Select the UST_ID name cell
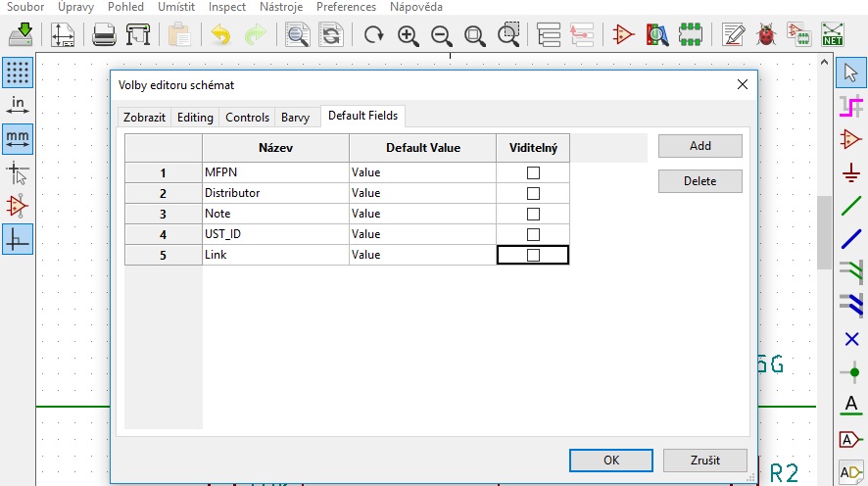Image resolution: width=868 pixels, height=486 pixels. [x=275, y=234]
